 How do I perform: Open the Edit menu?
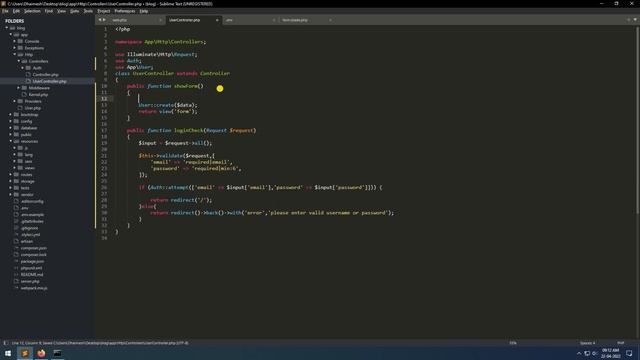pos(16,11)
